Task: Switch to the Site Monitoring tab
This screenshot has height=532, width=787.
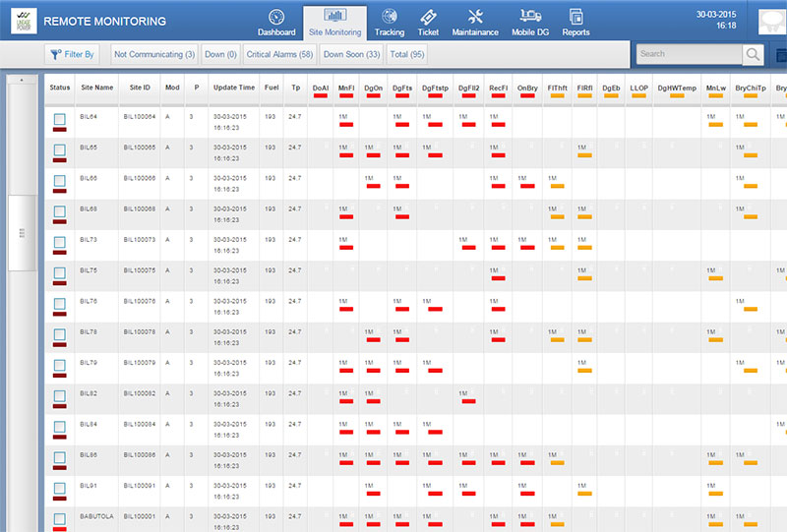Action: (335, 21)
